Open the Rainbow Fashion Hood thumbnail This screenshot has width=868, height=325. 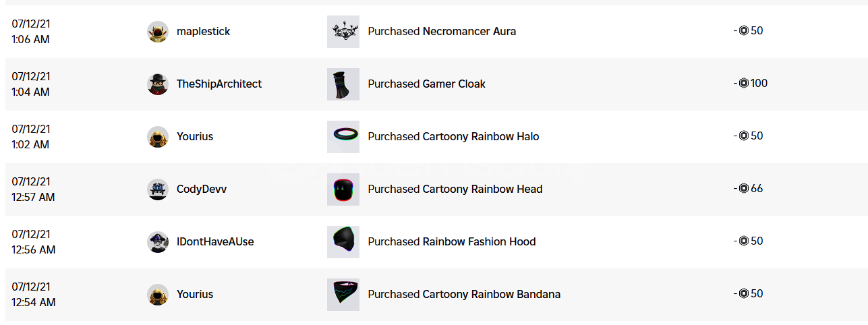[343, 242]
